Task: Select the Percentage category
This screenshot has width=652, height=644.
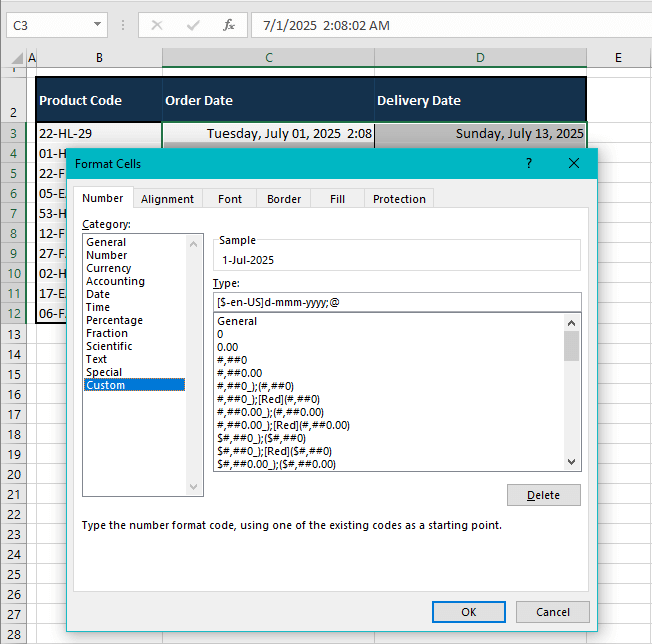Action: click(114, 320)
